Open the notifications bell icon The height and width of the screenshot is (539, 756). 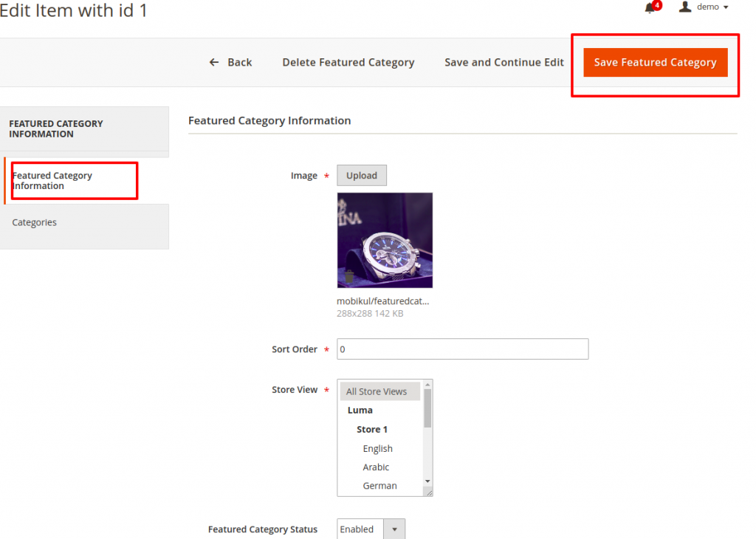(x=650, y=7)
